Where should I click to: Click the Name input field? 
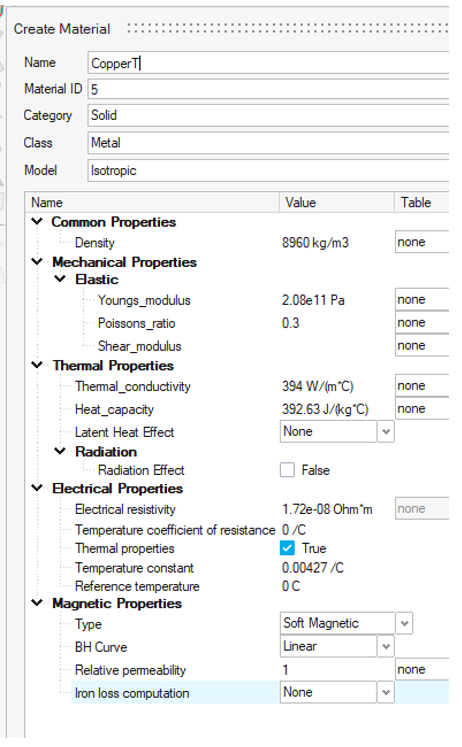[x=268, y=63]
